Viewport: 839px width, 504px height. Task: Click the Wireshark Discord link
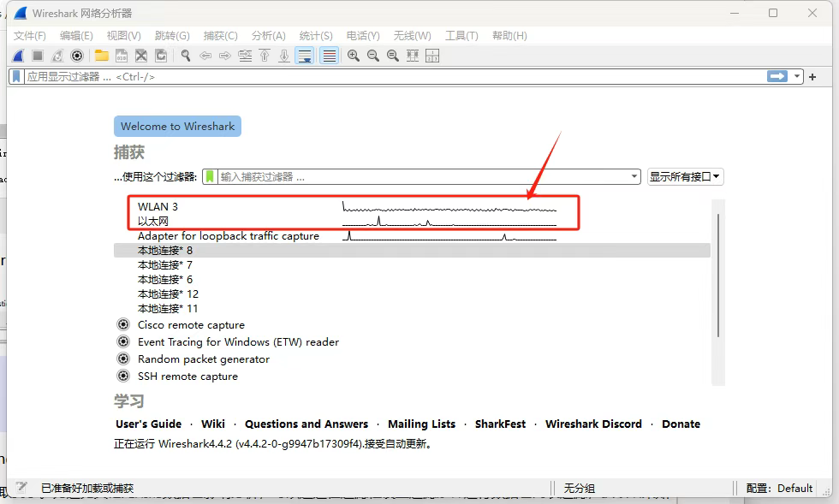click(593, 424)
